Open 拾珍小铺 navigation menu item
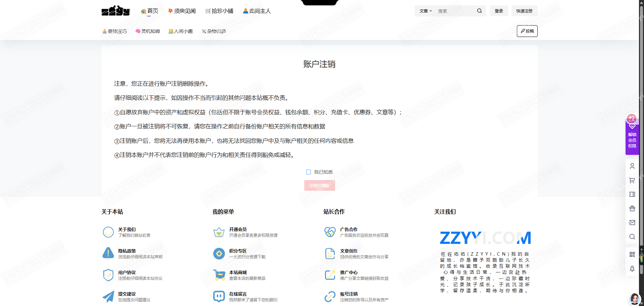The height and width of the screenshot is (306, 644). click(219, 11)
